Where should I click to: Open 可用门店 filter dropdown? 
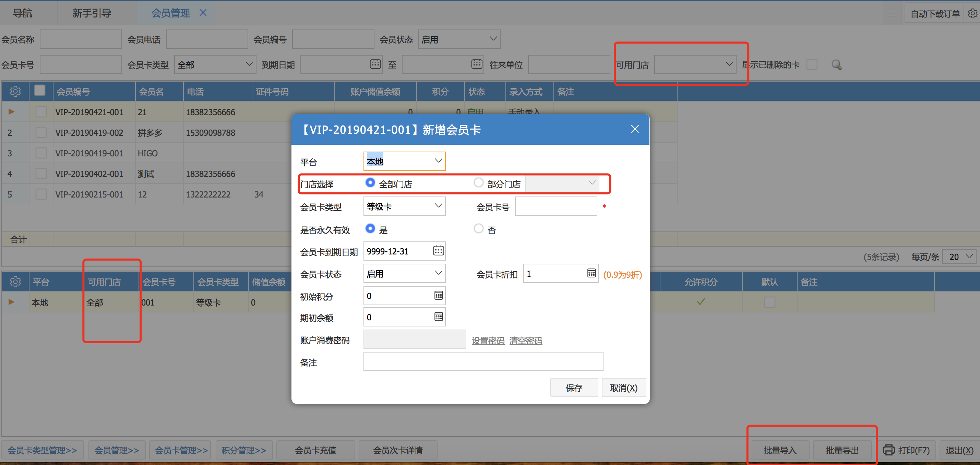pos(695,64)
